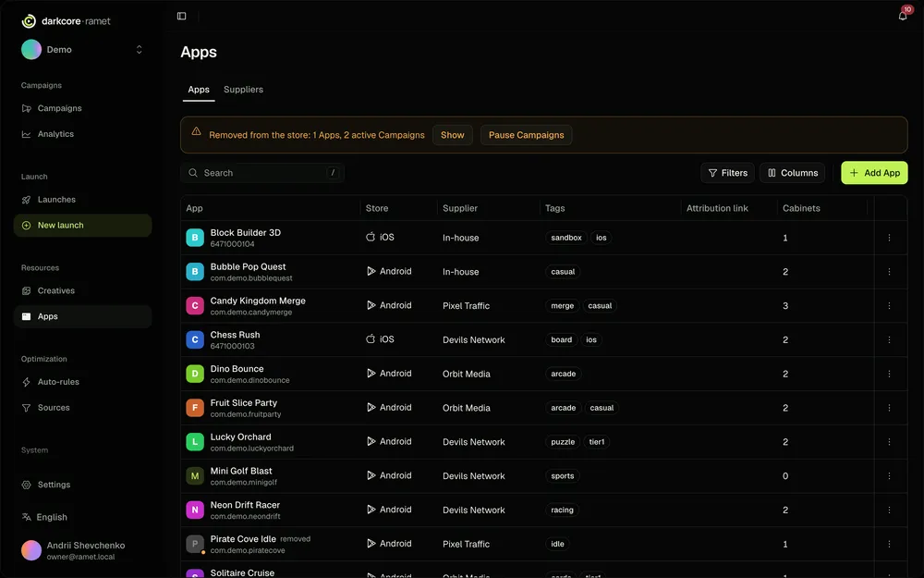Start a New launch from sidebar

click(82, 226)
